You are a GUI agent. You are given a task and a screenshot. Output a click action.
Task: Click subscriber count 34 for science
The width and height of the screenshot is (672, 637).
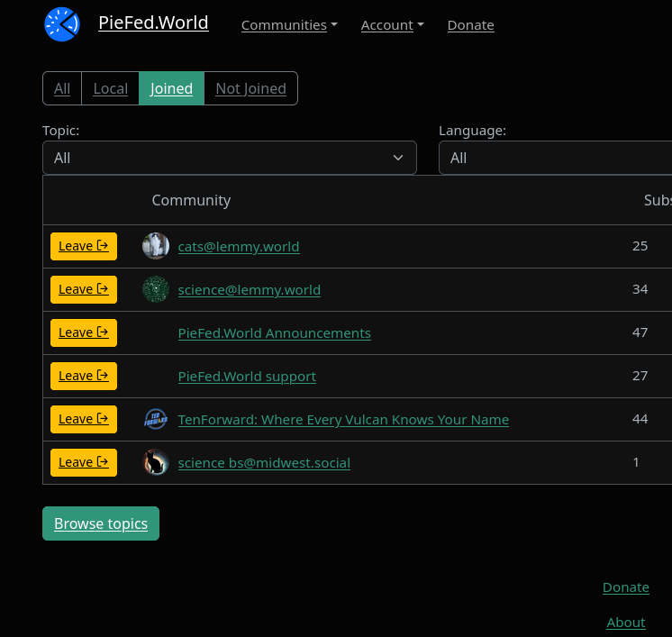(x=640, y=289)
